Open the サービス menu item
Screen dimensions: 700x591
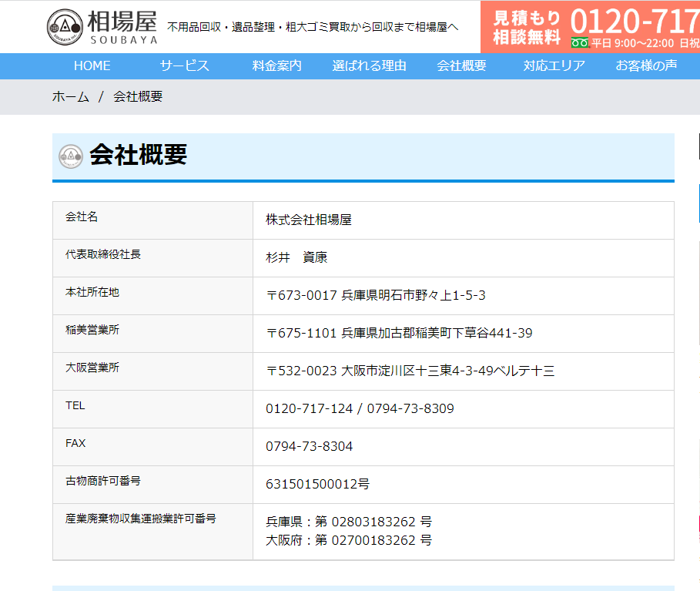[x=184, y=65]
